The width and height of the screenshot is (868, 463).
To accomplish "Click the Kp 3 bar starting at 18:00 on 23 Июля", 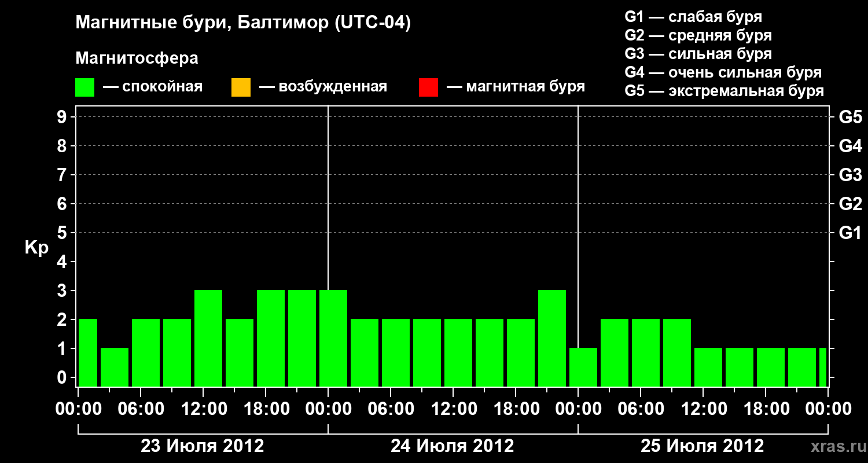I will click(271, 338).
